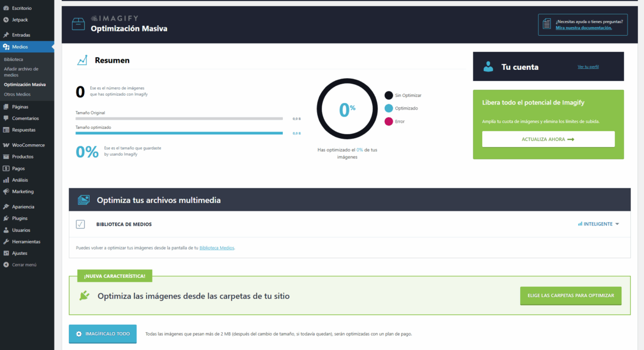Click the Comentarios menu label
The height and width of the screenshot is (350, 644).
tap(25, 118)
